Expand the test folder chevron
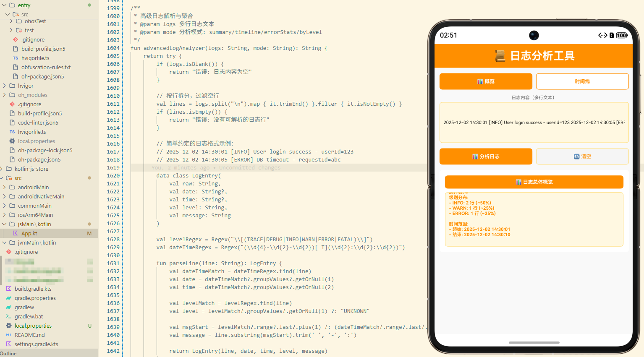The height and width of the screenshot is (357, 644). click(11, 30)
